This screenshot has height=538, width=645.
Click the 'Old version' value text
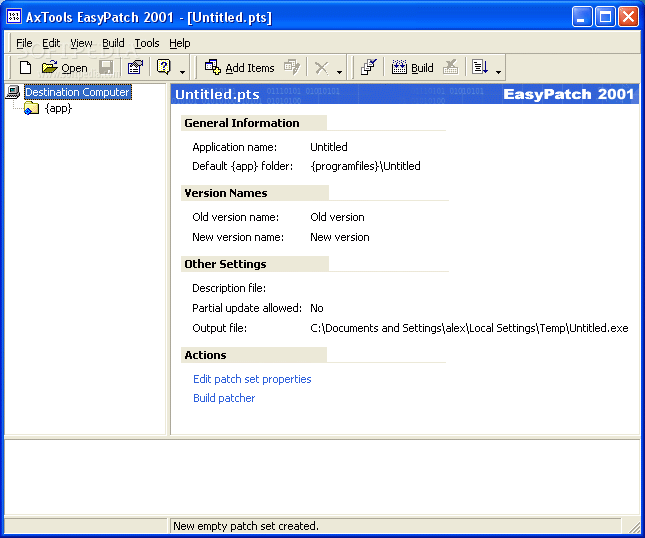pos(337,217)
